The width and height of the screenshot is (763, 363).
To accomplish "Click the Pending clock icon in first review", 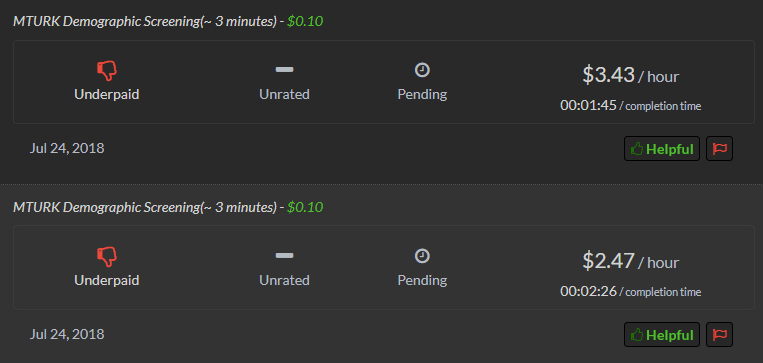I will point(422,70).
